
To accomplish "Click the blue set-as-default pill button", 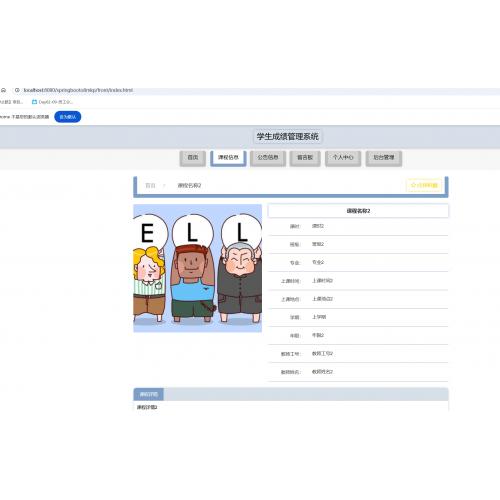I will [x=68, y=117].
